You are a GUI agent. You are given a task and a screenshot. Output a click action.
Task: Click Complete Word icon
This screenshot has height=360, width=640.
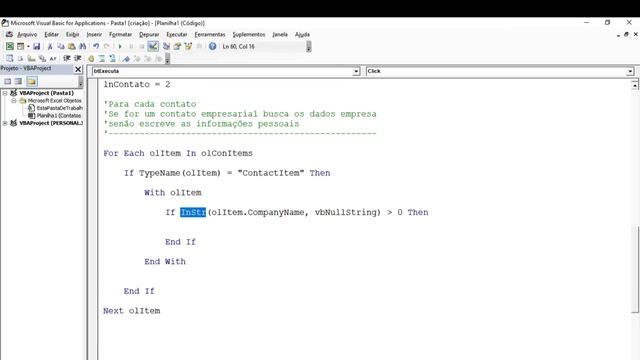[53, 59]
